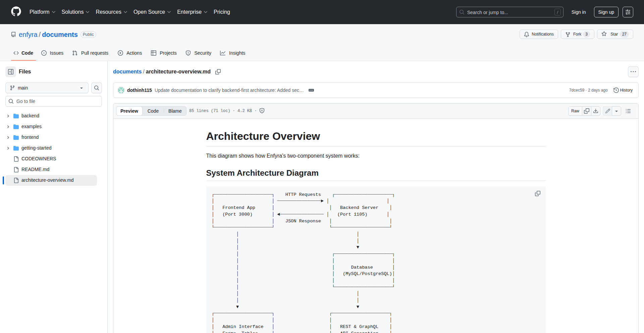Expand the backend folder
Screen dimensions: 644x333
(8, 116)
